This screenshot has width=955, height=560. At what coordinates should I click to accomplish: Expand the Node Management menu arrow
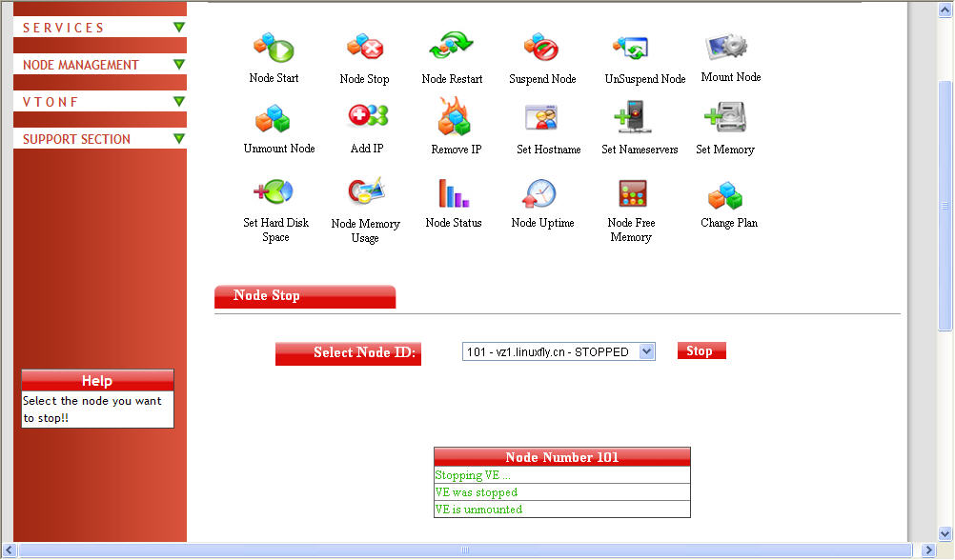[x=178, y=65]
